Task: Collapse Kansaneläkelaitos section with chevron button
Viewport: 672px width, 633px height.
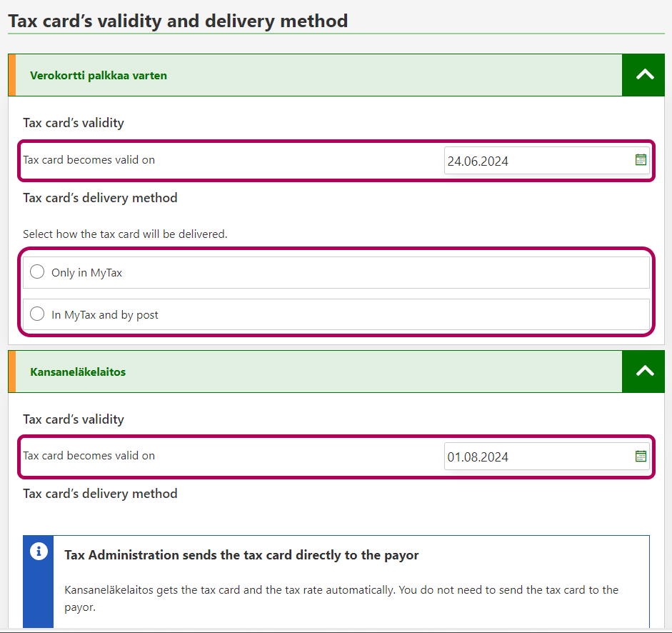Action: tap(644, 372)
